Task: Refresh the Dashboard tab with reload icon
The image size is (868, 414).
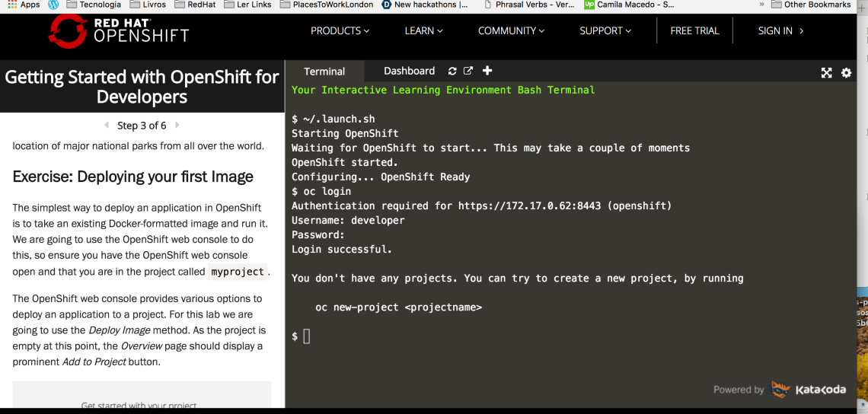Action: point(452,71)
